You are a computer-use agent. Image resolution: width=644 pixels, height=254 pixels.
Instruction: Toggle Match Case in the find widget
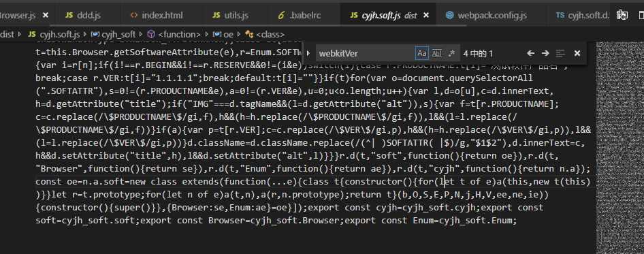click(422, 53)
